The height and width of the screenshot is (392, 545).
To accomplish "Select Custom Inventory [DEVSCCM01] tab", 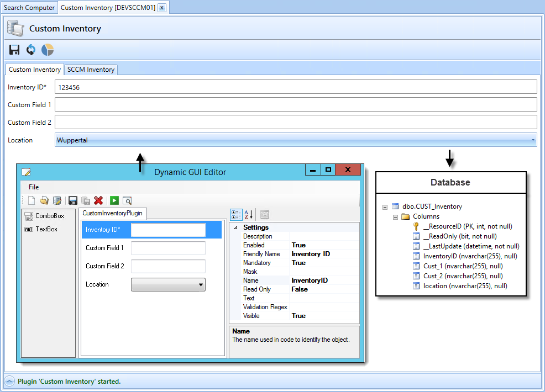I will [x=108, y=8].
